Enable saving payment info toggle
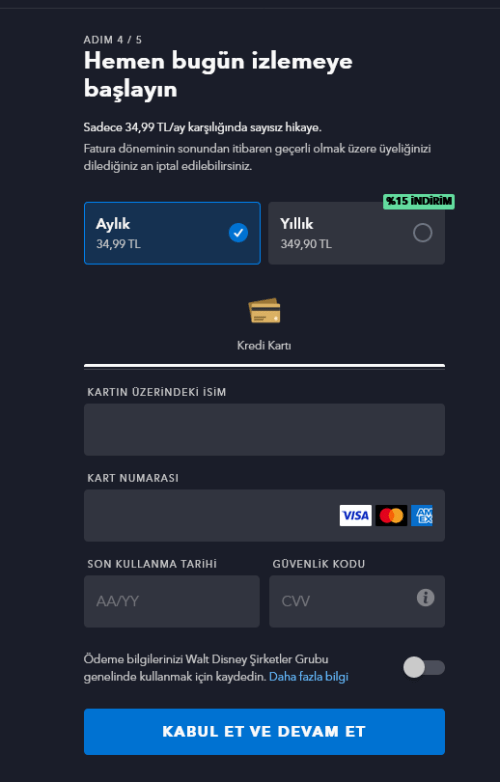Image resolution: width=500 pixels, height=782 pixels. coord(424,667)
